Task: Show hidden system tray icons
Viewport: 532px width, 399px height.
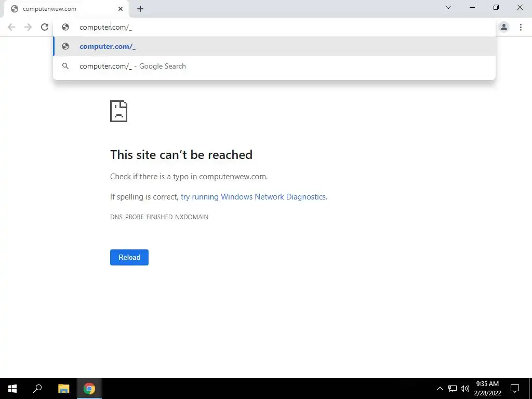Action: [x=440, y=389]
